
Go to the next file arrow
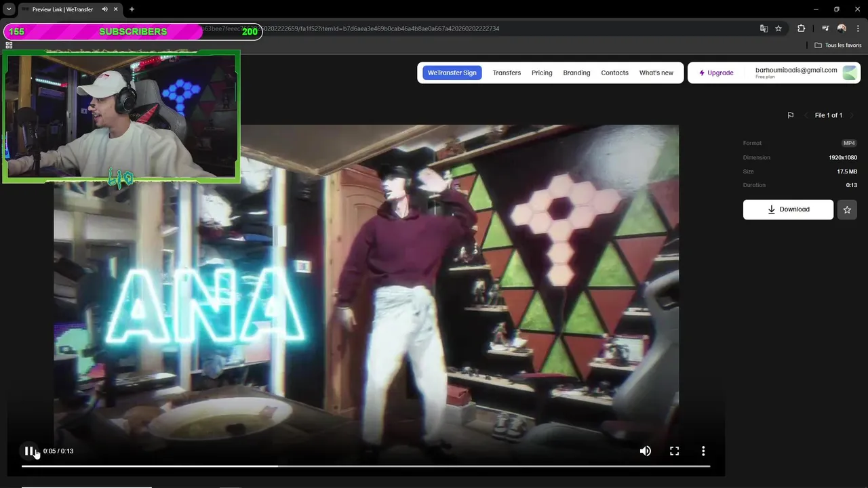pyautogui.click(x=852, y=115)
